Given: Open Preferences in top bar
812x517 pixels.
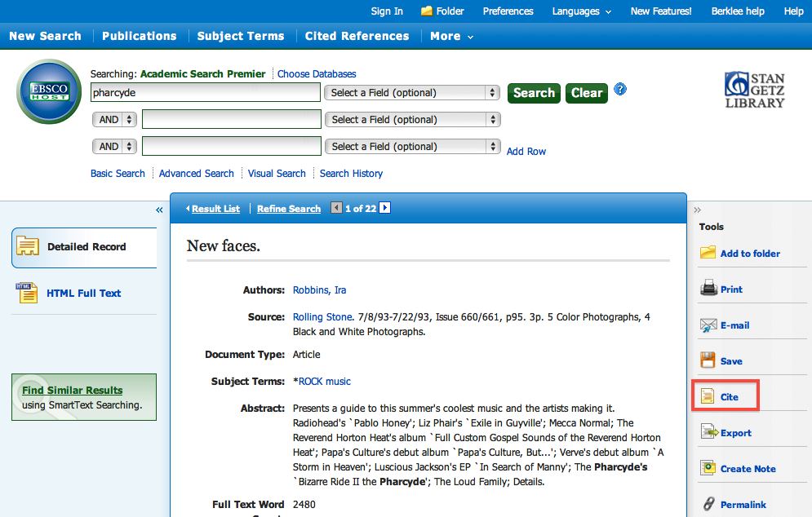Looking at the screenshot, I should click(x=508, y=11).
